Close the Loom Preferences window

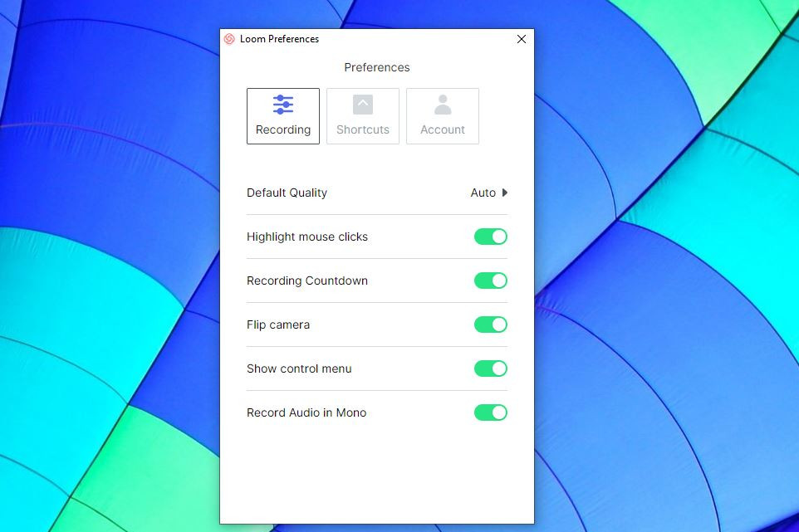pos(522,39)
